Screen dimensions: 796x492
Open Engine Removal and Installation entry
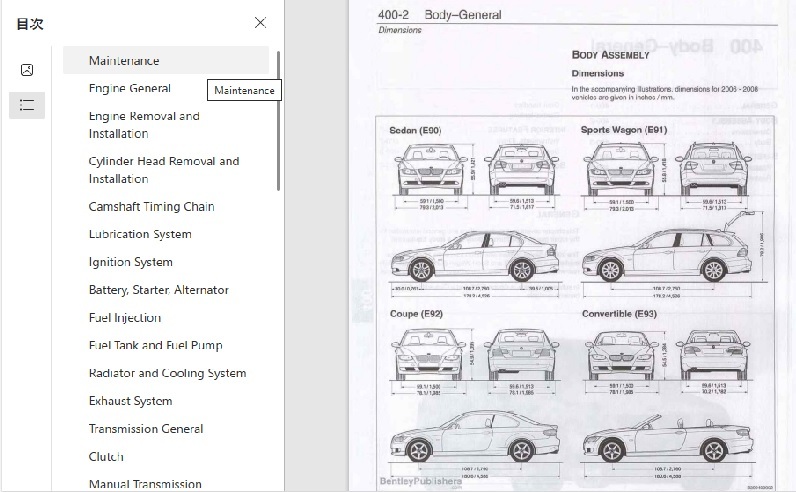144,125
